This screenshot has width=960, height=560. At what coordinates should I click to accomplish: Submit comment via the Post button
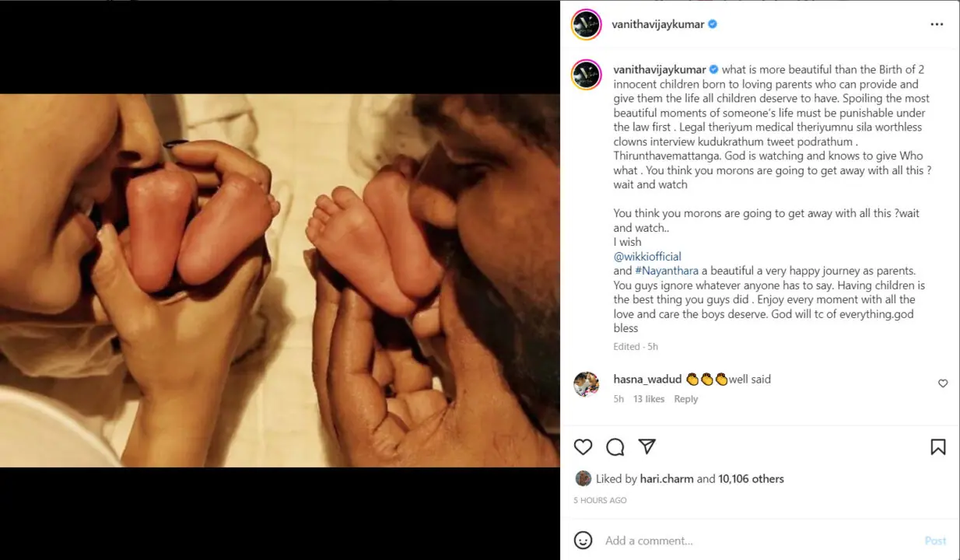(x=935, y=541)
